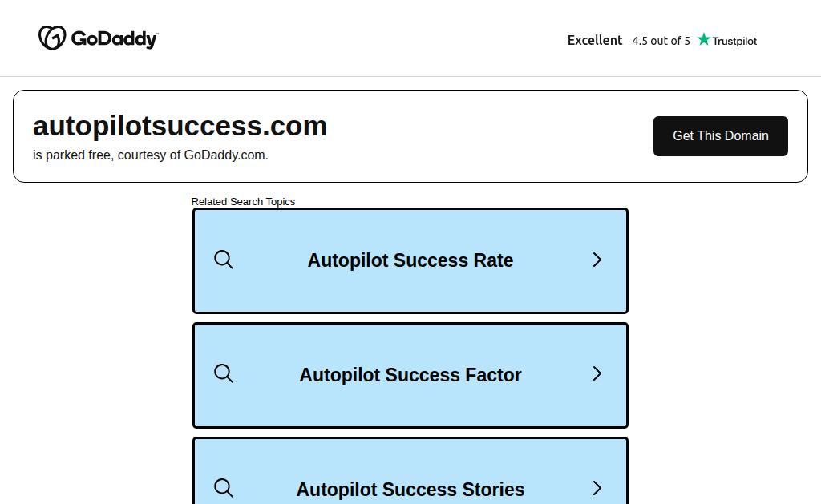Screen dimensions: 821x504
Task: Open the Autopilot Success Rate topic
Action: [410, 260]
